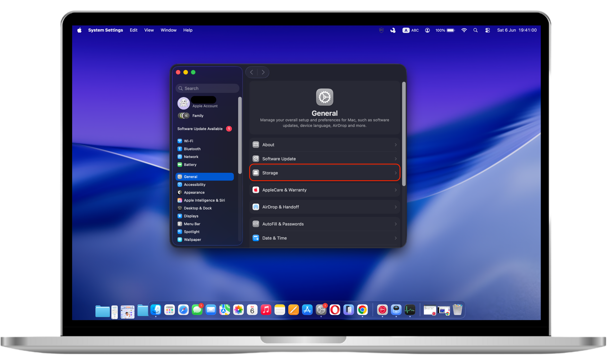The height and width of the screenshot is (364, 607).
Task: Open the Apple menu
Action: coord(79,30)
